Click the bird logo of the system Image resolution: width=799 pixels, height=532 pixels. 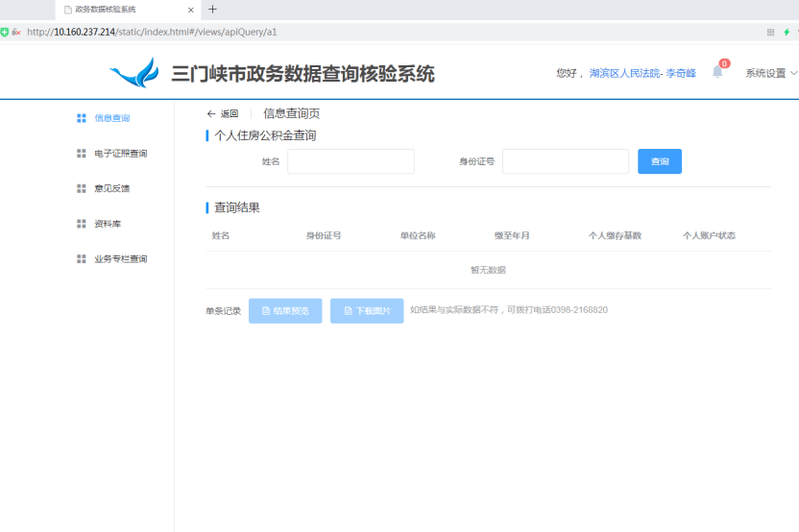(x=134, y=73)
